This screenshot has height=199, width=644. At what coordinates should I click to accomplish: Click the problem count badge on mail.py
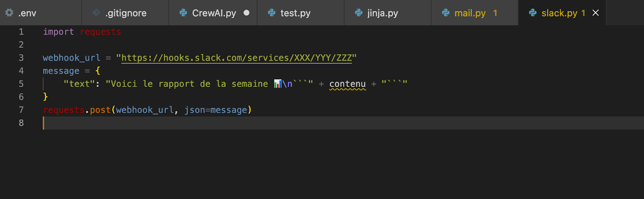point(495,13)
